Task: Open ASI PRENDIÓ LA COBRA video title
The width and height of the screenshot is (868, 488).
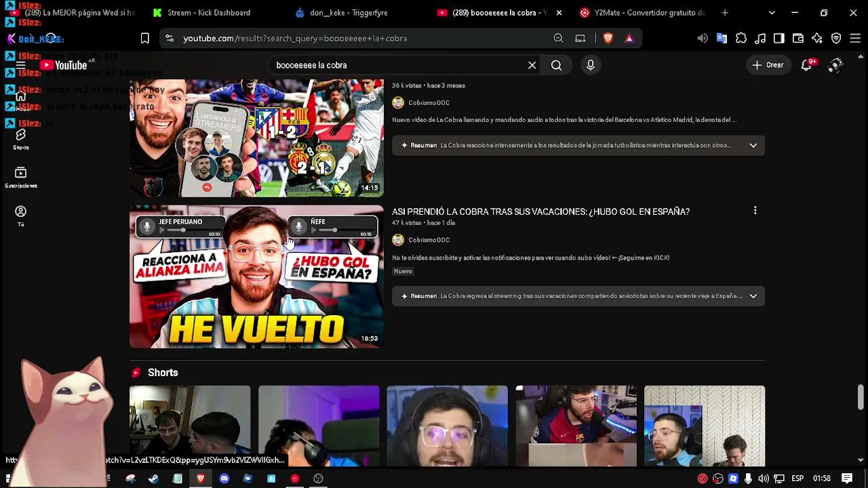Action: [540, 211]
